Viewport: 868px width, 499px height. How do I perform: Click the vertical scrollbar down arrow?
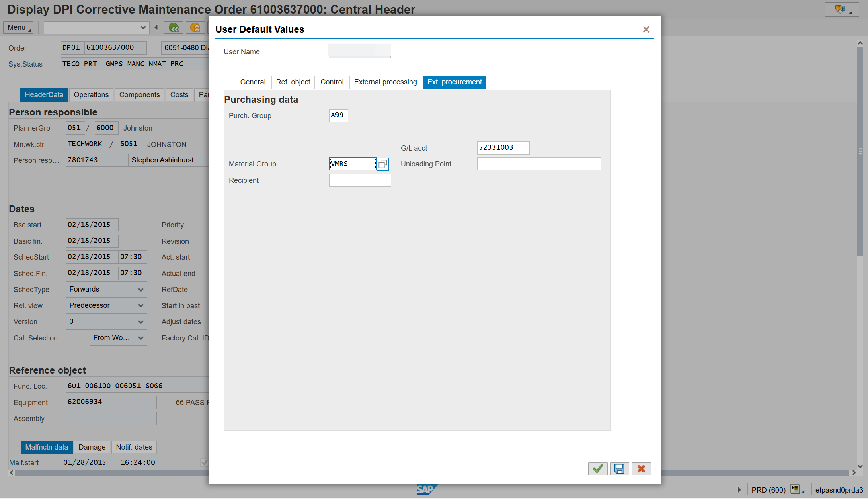(x=860, y=466)
